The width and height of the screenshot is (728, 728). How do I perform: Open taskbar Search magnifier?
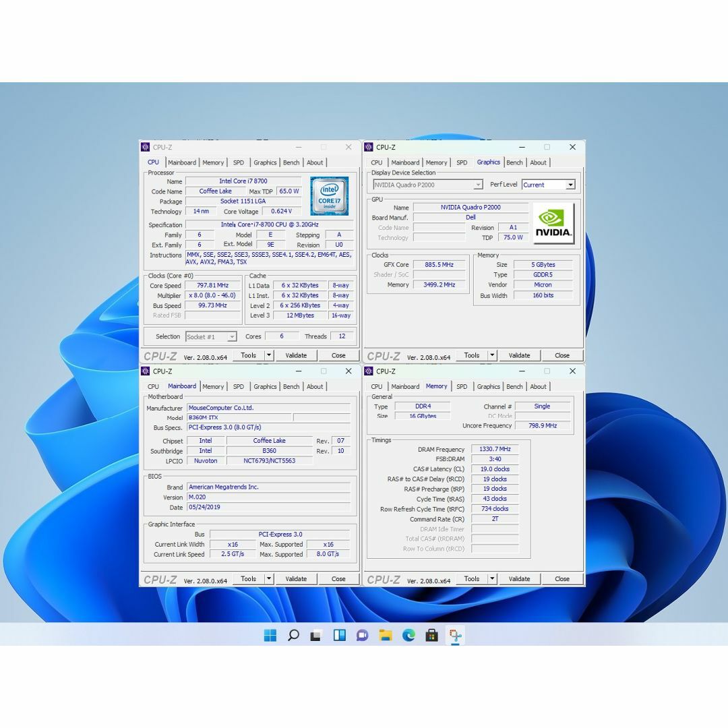[293, 635]
